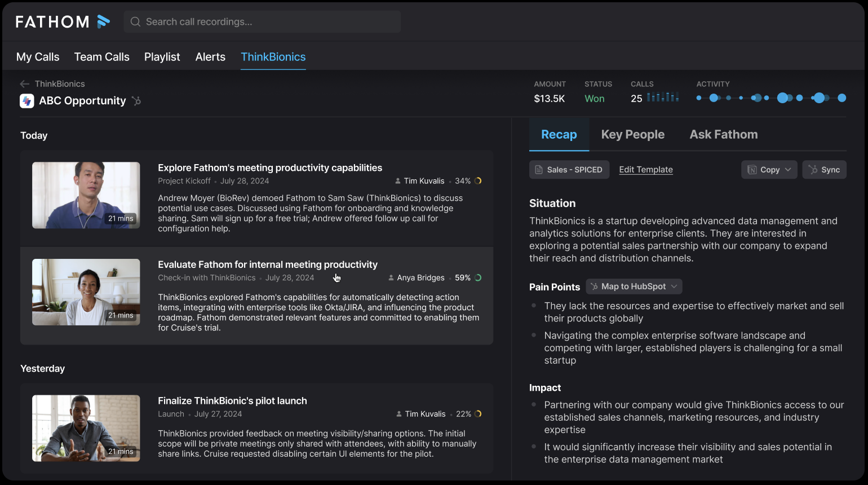Click the 59% progress ring icon
The image size is (868, 485).
478,278
